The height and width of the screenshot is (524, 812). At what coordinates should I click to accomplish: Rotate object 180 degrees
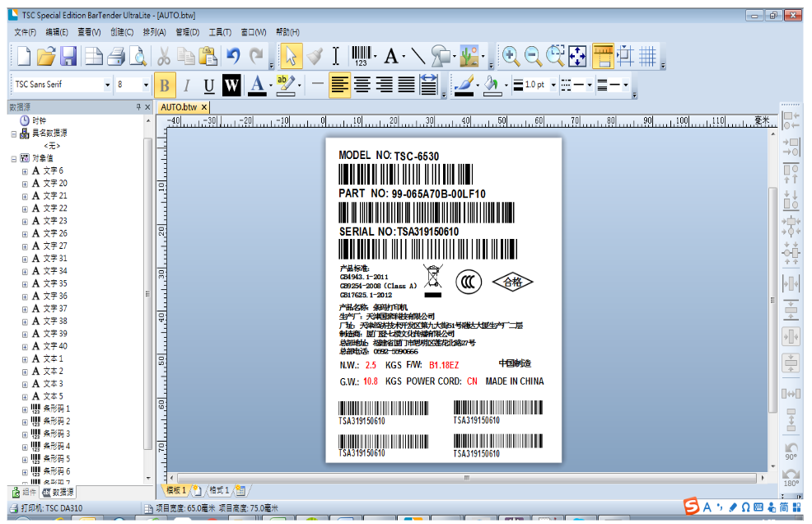791,477
